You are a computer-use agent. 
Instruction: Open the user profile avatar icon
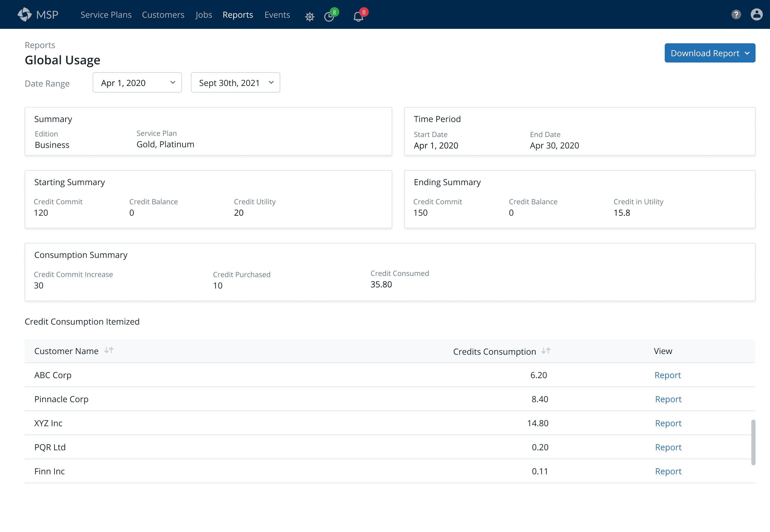tap(756, 15)
